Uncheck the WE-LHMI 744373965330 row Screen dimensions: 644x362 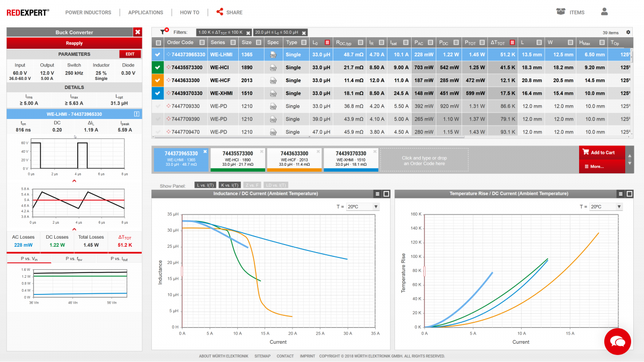pos(157,54)
